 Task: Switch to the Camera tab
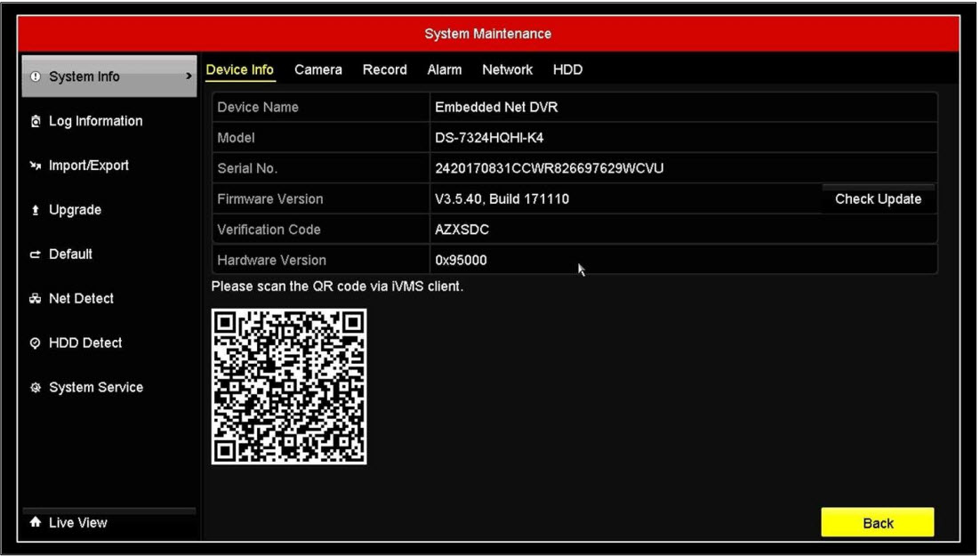(x=317, y=69)
